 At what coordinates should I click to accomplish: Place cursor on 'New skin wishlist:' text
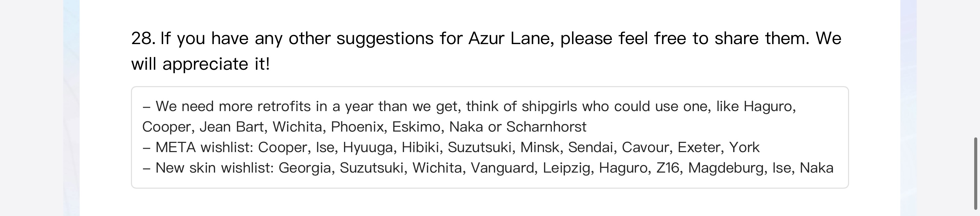point(214,168)
